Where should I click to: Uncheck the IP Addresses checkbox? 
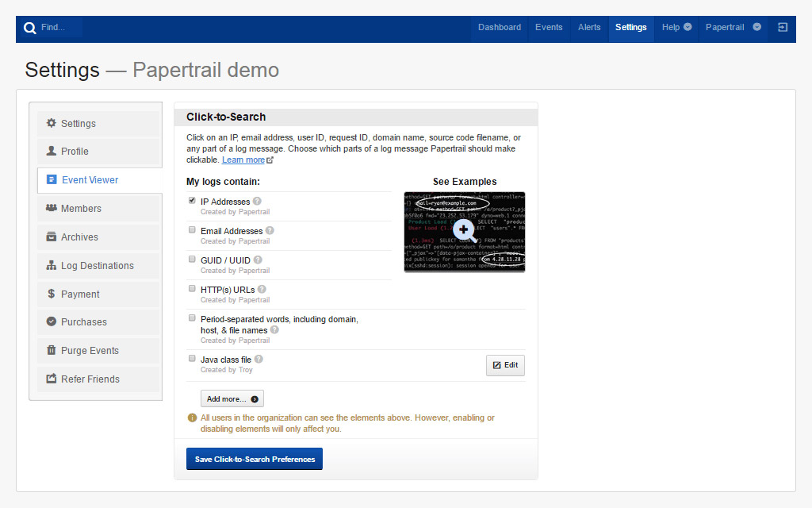coord(192,201)
